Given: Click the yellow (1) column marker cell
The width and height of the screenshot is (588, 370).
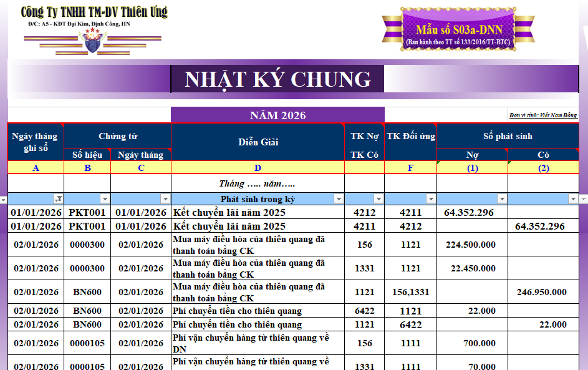Looking at the screenshot, I should click(473, 168).
